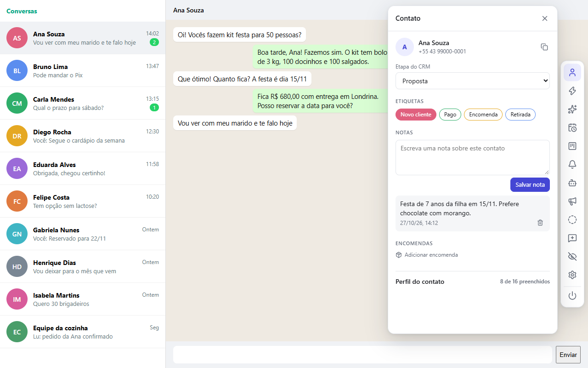
Task: Click the note text area
Action: (x=473, y=157)
